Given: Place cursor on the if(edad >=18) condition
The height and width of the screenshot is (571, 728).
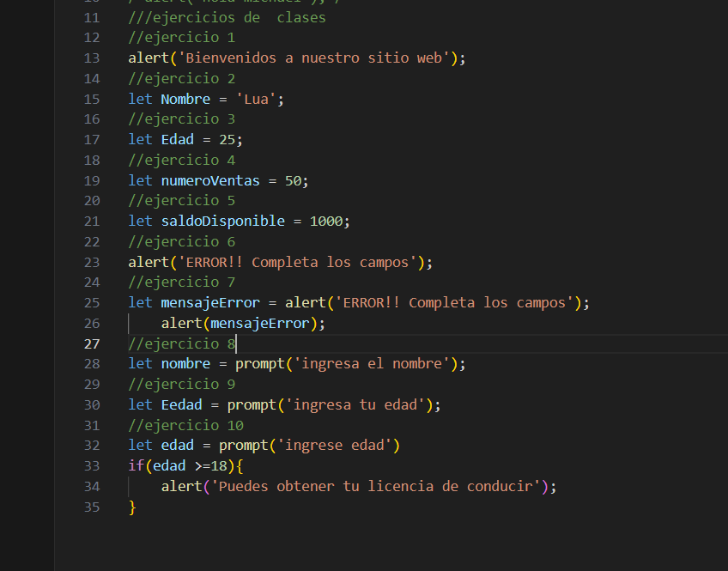Looking at the screenshot, I should click(185, 465).
